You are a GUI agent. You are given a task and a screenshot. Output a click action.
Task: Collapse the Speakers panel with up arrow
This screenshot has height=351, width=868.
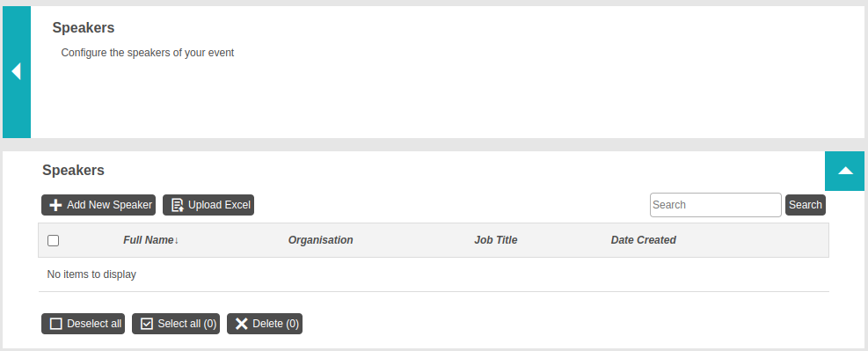[845, 171]
